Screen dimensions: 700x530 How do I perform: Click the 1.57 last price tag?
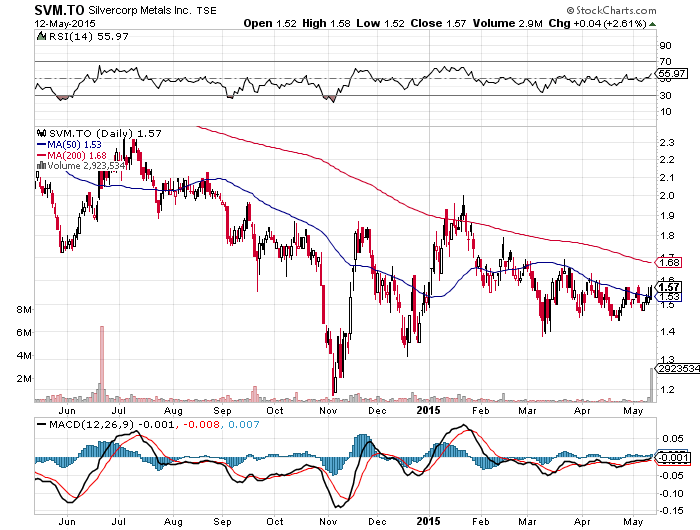tap(668, 287)
